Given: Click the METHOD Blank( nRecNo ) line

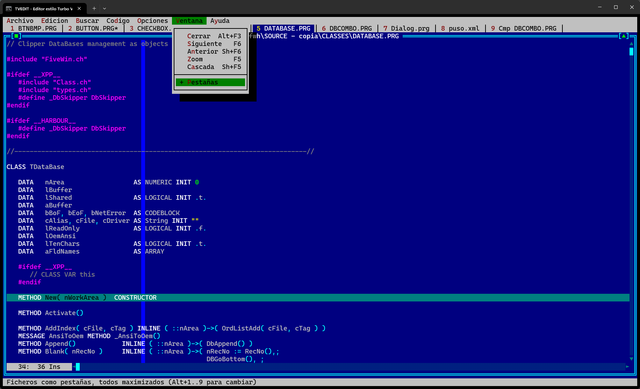Looking at the screenshot, I should (149, 351).
